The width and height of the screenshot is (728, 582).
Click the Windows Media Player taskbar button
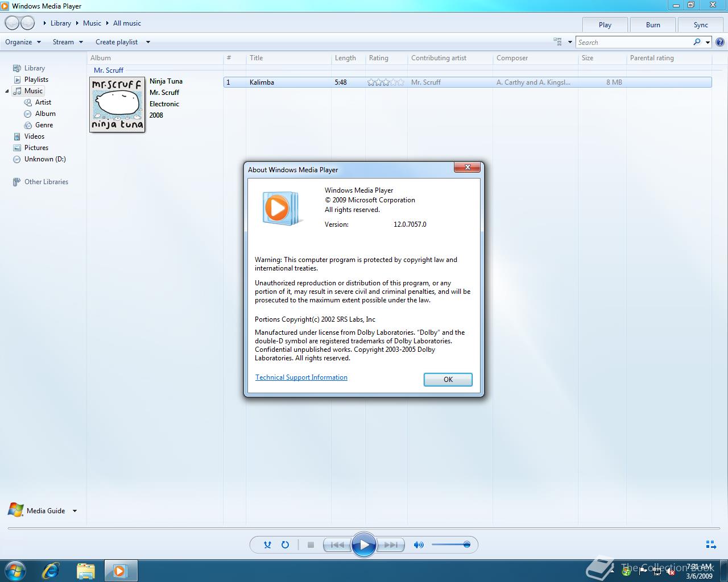pos(120,570)
